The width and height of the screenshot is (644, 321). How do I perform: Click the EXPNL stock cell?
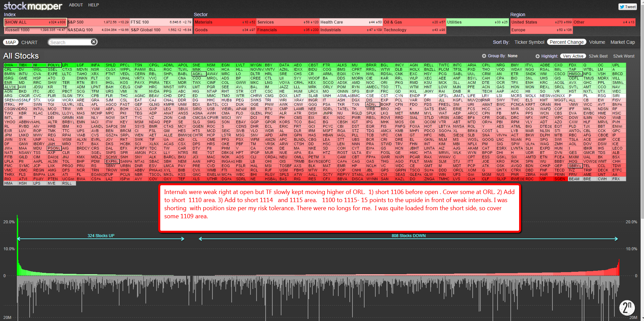pos(112,161)
